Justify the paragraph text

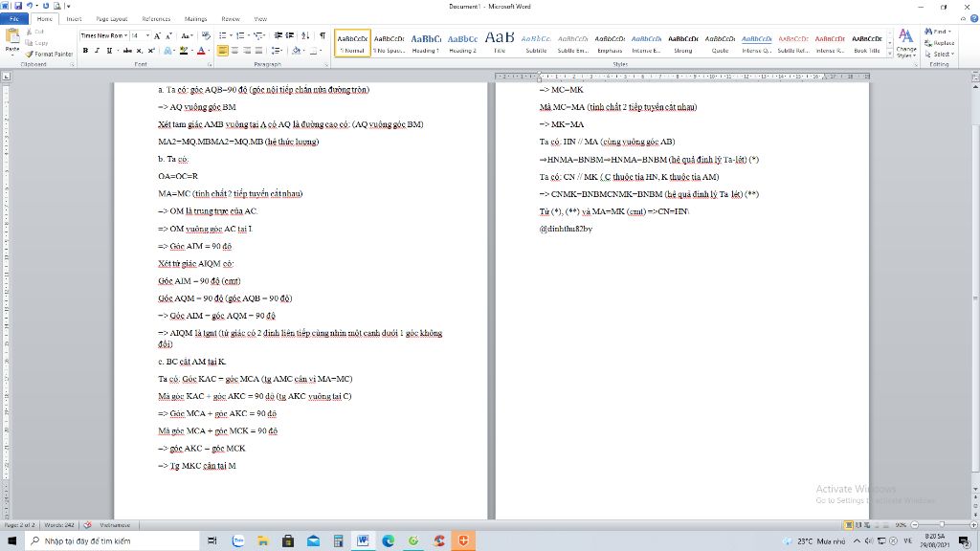(258, 51)
